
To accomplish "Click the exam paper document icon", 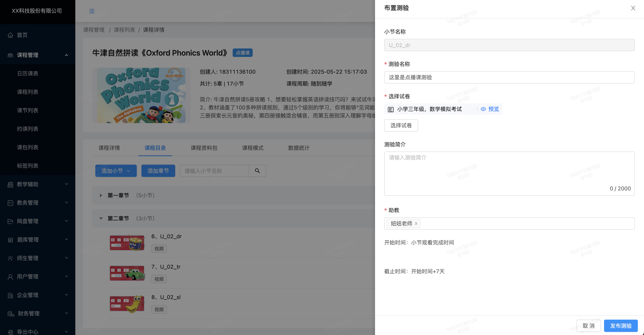I will tap(391, 109).
